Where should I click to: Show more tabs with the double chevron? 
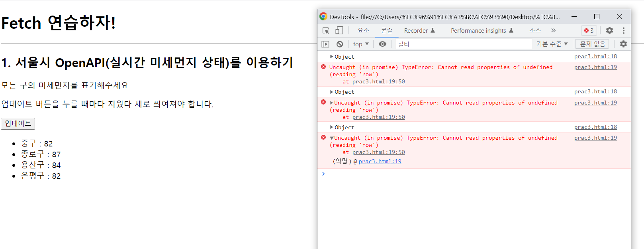pos(553,30)
